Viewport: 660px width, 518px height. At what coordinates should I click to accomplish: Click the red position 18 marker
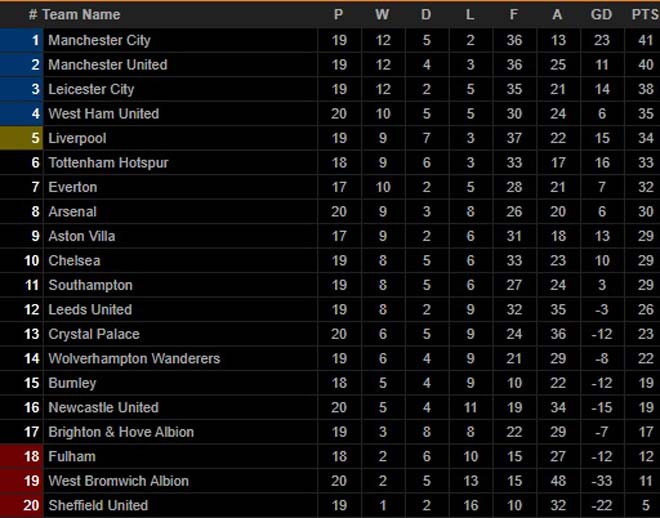(21, 457)
